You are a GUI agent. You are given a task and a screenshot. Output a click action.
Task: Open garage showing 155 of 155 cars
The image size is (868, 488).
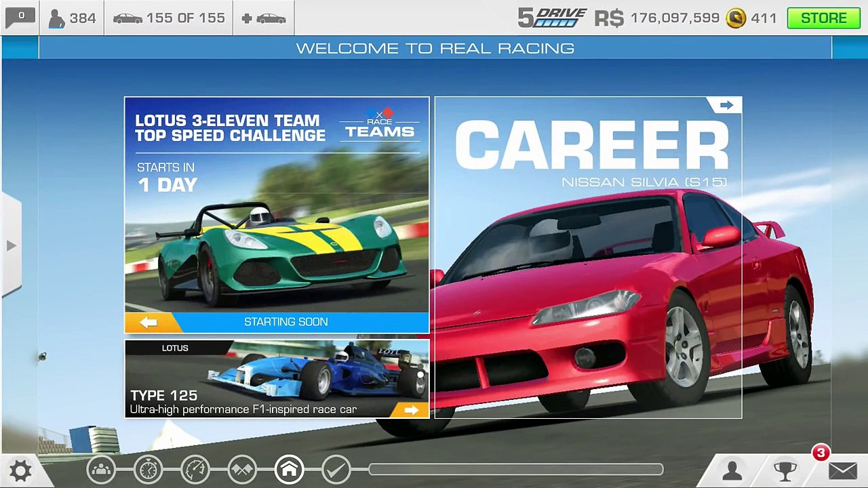click(x=169, y=18)
